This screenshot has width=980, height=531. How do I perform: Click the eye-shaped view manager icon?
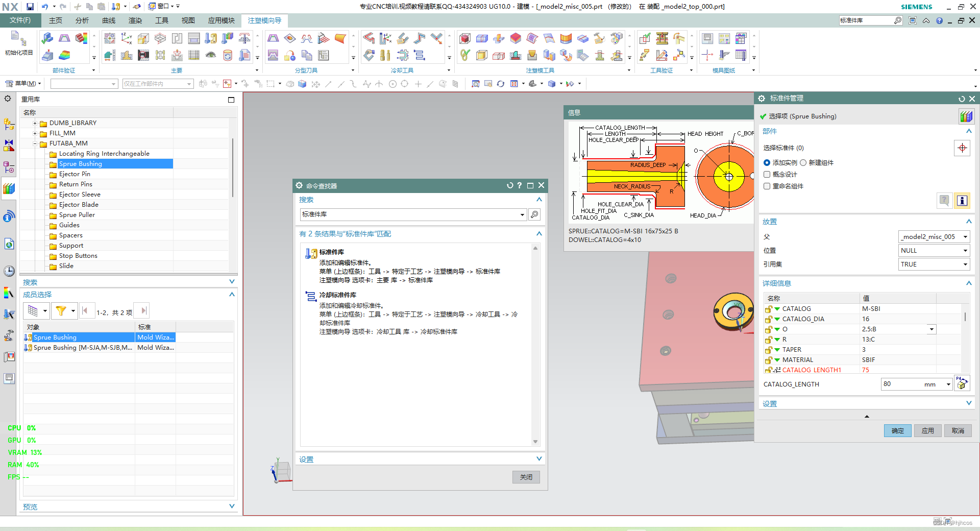pos(211,55)
